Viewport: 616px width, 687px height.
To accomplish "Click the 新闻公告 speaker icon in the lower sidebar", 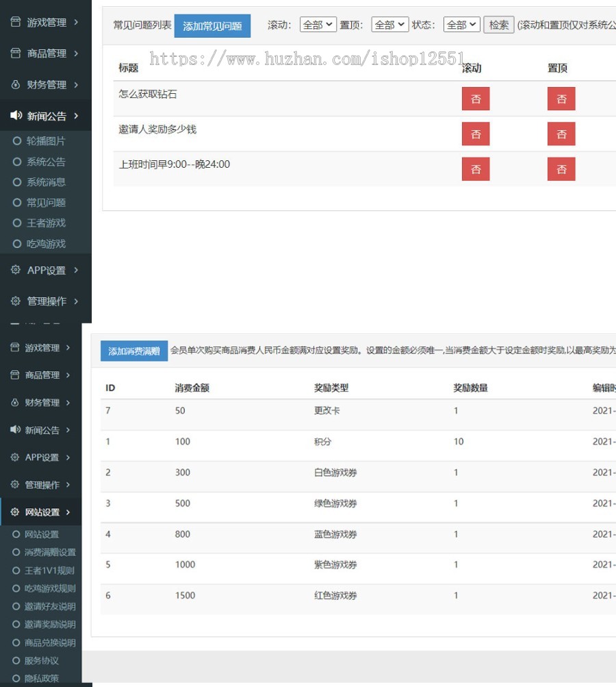I will point(15,429).
